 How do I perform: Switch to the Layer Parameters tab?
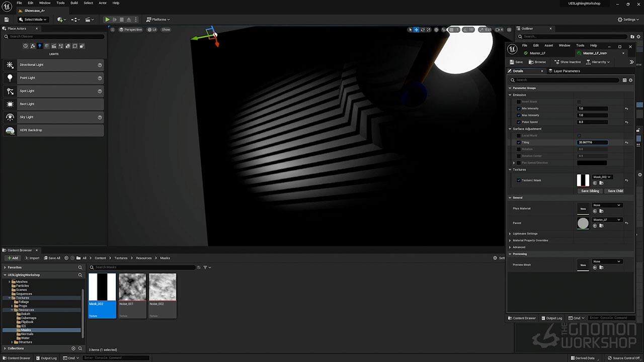[566, 71]
